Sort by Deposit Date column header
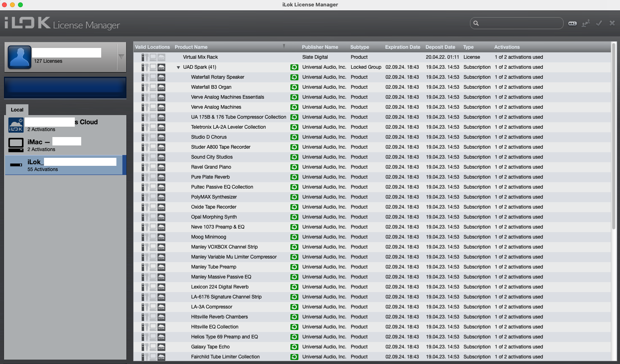Image resolution: width=620 pixels, height=364 pixels. [x=440, y=47]
